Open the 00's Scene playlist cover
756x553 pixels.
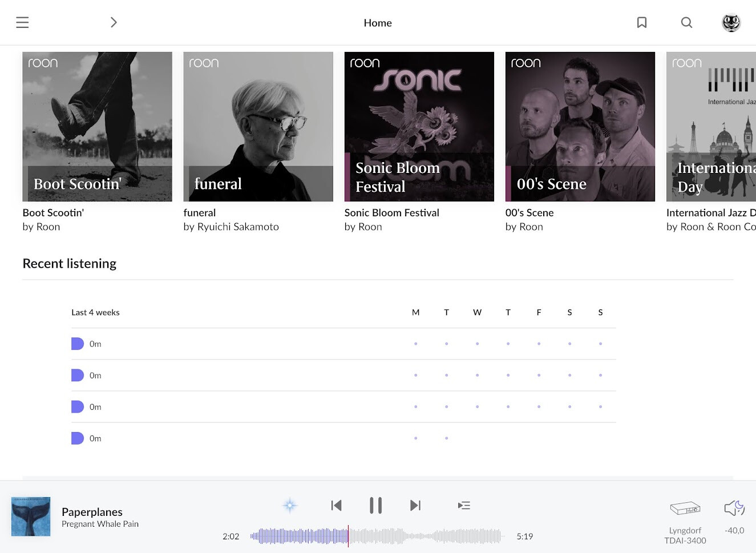pos(580,127)
